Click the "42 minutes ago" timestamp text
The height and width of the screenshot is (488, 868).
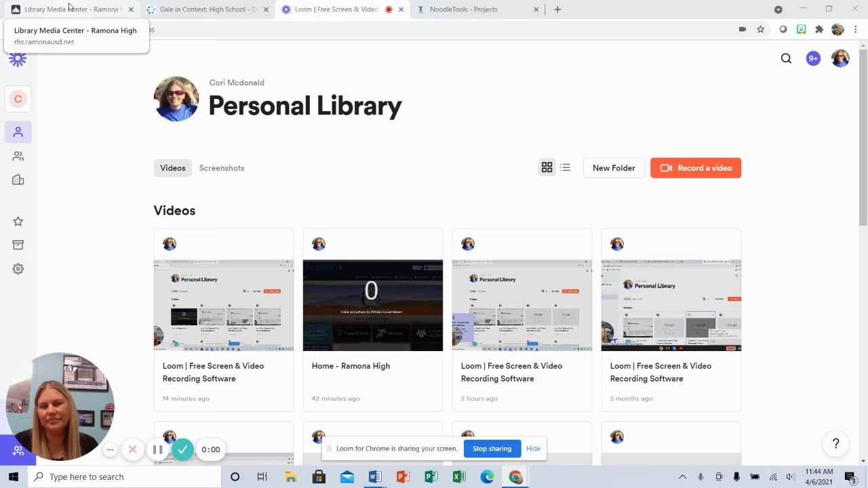(336, 399)
